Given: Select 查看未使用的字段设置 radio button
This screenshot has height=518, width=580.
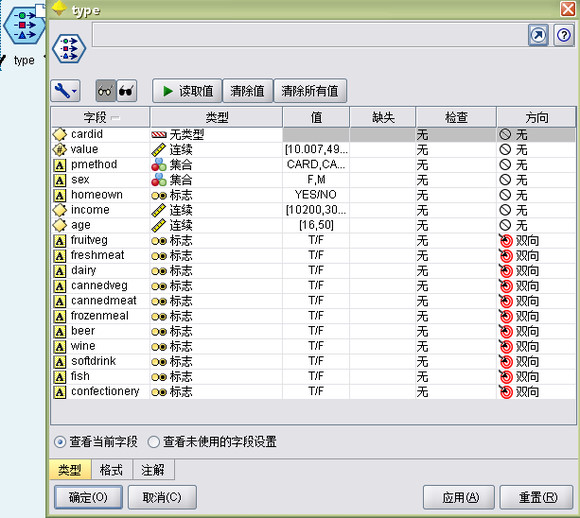Looking at the screenshot, I should point(154,442).
